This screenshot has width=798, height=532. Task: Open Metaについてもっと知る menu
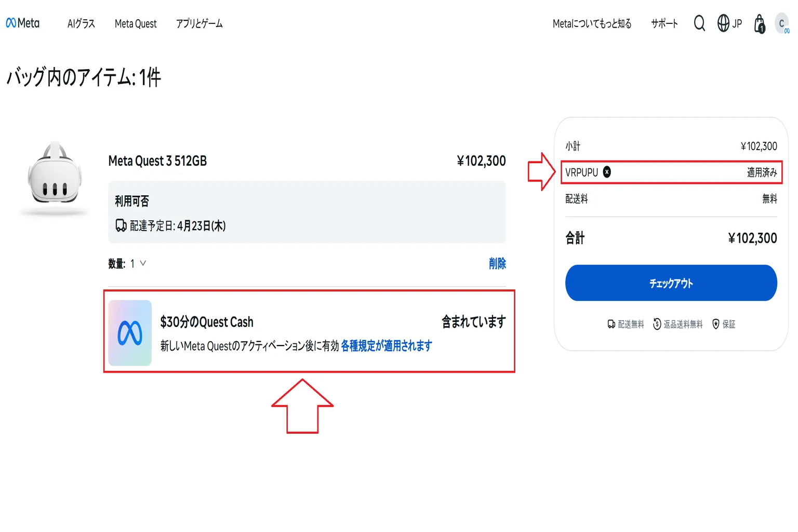592,23
